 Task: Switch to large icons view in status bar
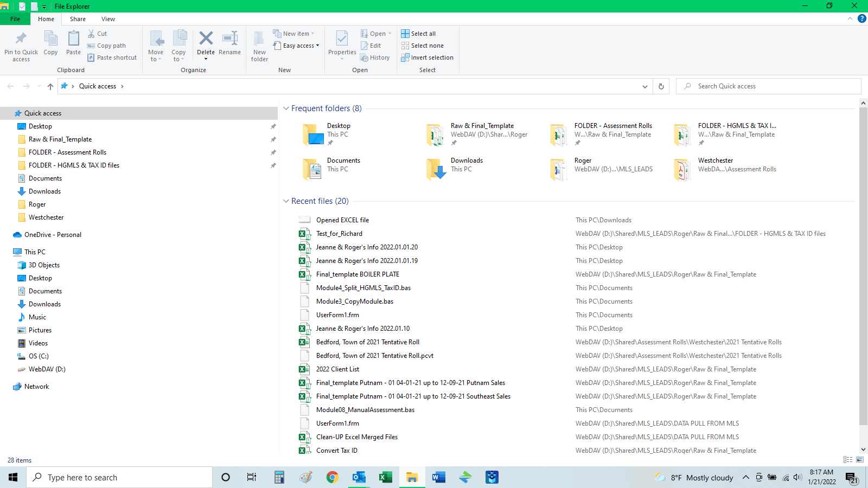coord(860,460)
